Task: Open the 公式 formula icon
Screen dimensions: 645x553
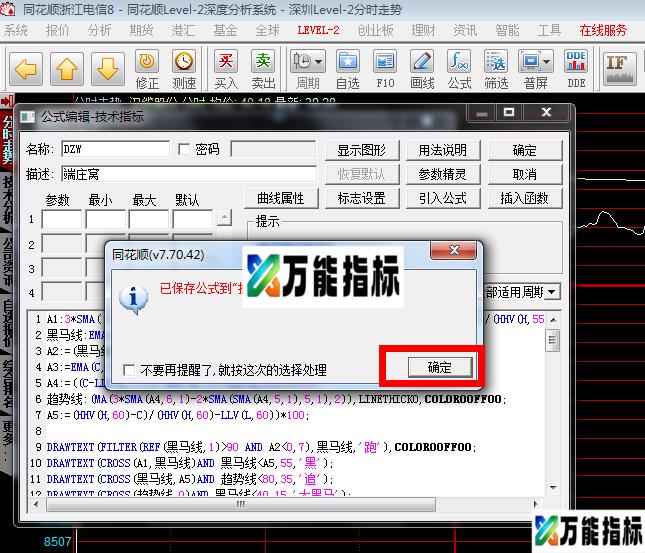Action: 459,69
